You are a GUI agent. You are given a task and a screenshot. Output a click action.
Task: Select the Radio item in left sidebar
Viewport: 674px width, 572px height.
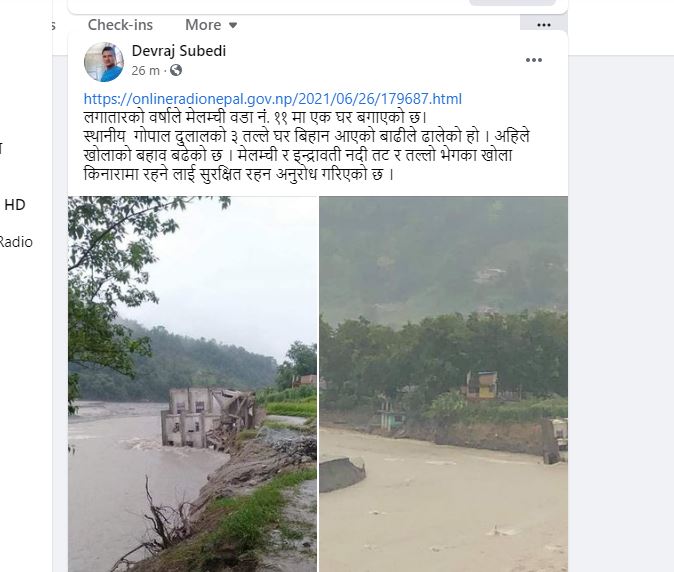(16, 241)
